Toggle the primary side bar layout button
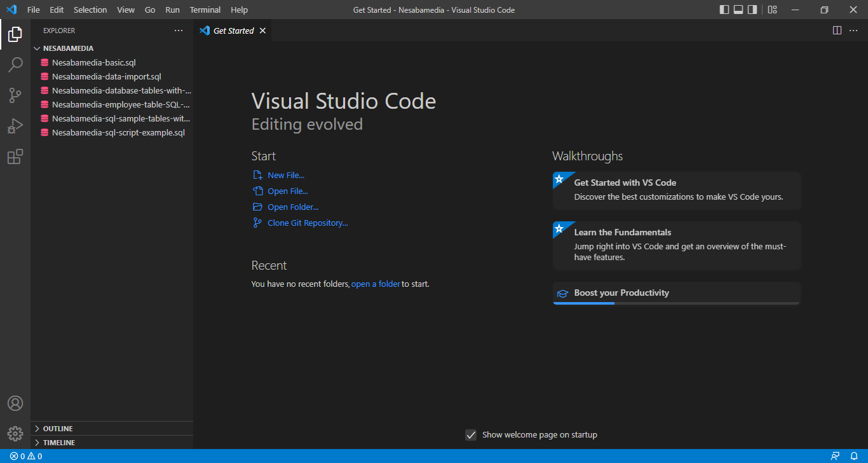 click(724, 10)
